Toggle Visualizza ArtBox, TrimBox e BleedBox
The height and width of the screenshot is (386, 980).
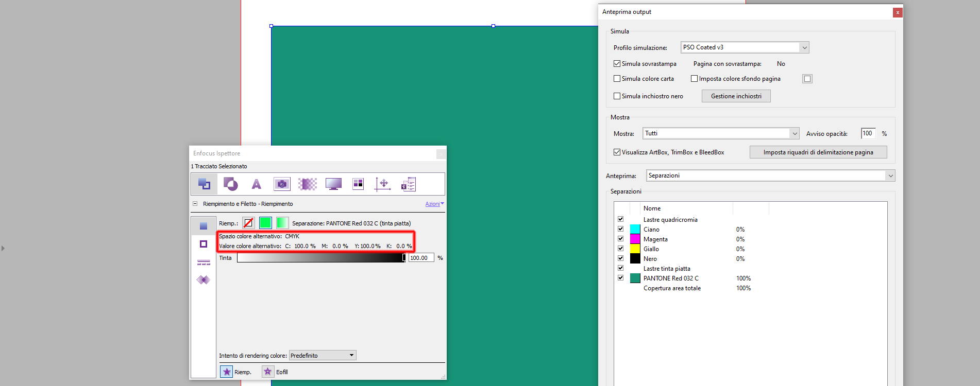(617, 152)
